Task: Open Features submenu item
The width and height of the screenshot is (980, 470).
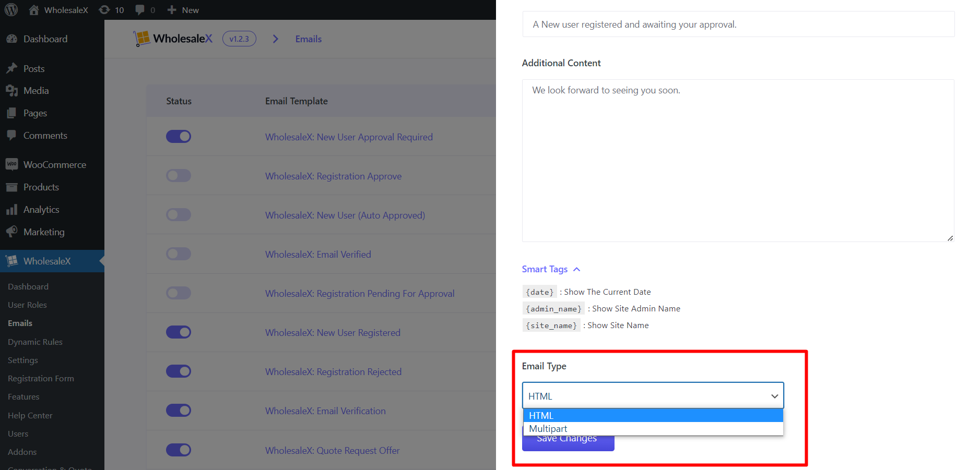Action: point(23,397)
